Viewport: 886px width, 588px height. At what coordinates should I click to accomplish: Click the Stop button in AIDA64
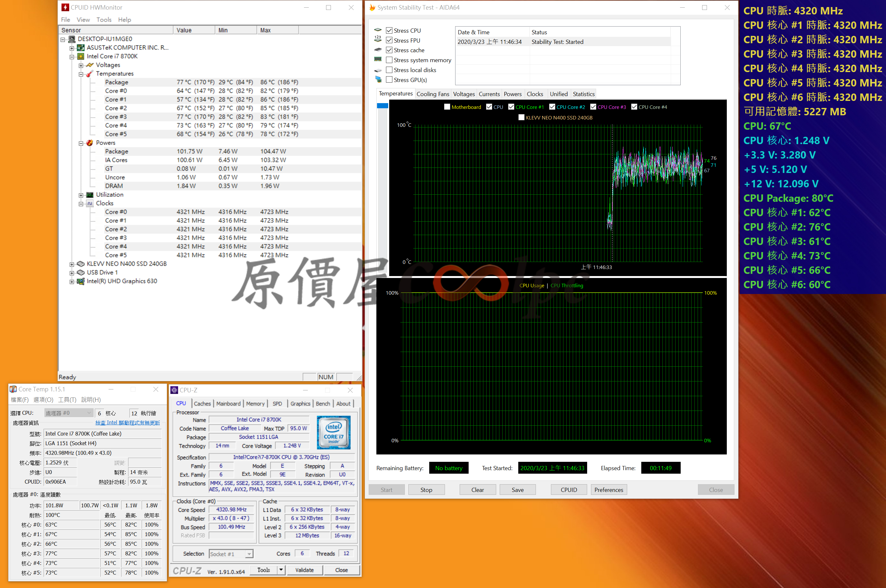[x=426, y=489]
